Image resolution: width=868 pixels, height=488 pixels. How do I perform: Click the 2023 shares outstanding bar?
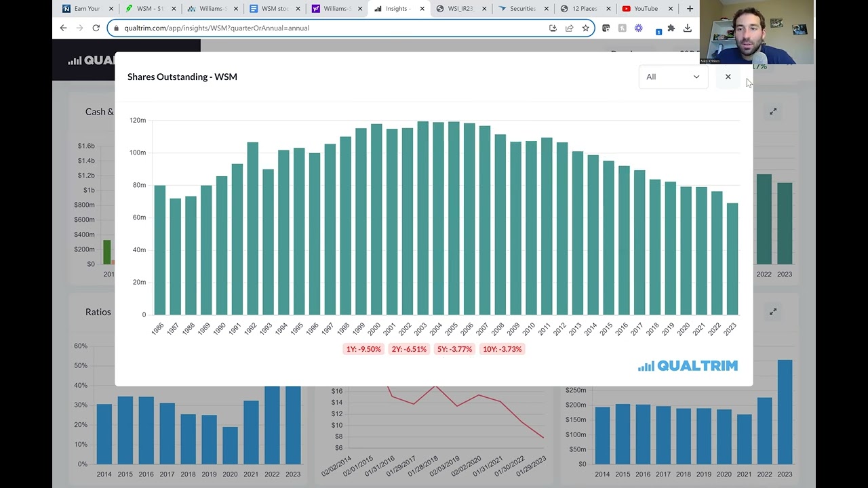732,259
